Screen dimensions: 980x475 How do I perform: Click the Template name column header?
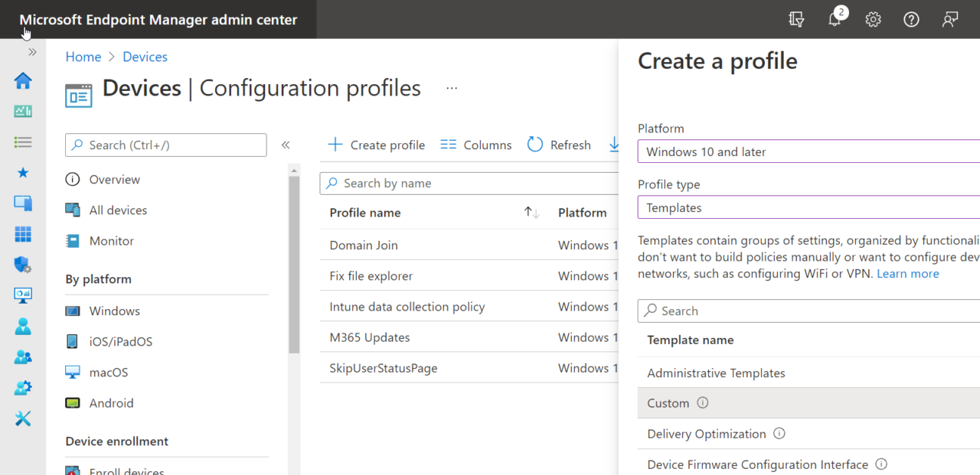pos(691,340)
